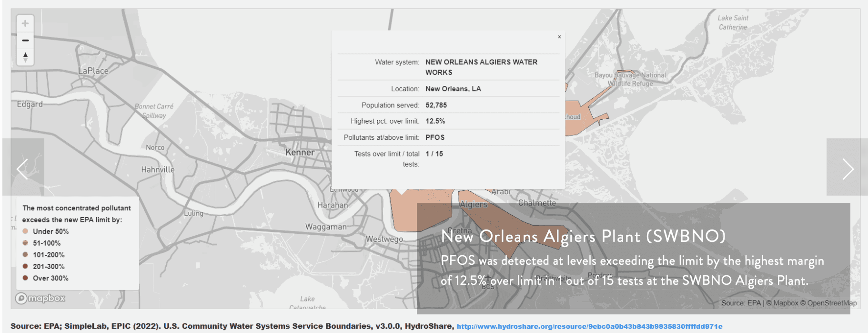868x333 pixels.
Task: Click the Luling map label
Action: tap(193, 213)
